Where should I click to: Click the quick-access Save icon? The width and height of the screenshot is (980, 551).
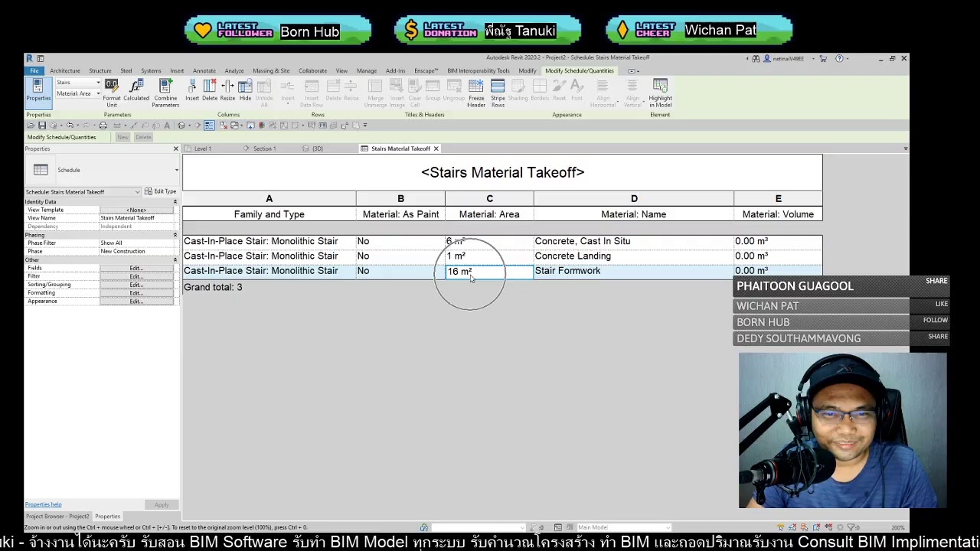point(42,126)
